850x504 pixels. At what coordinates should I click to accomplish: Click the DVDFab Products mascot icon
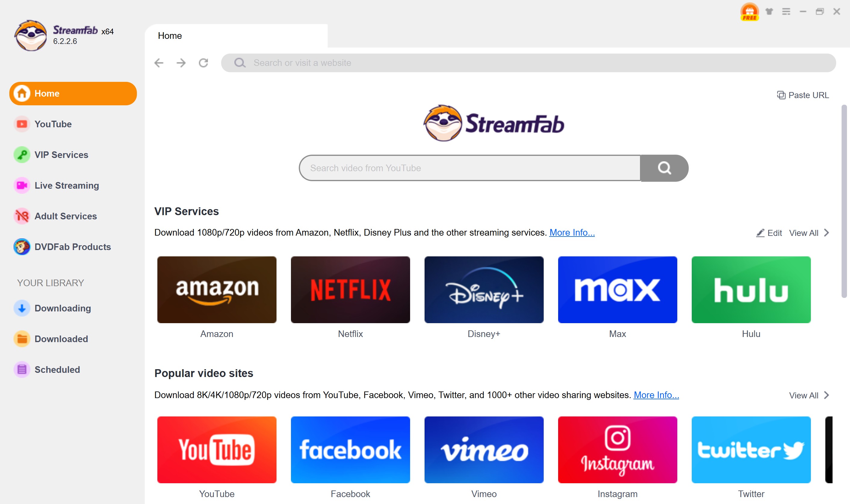22,247
